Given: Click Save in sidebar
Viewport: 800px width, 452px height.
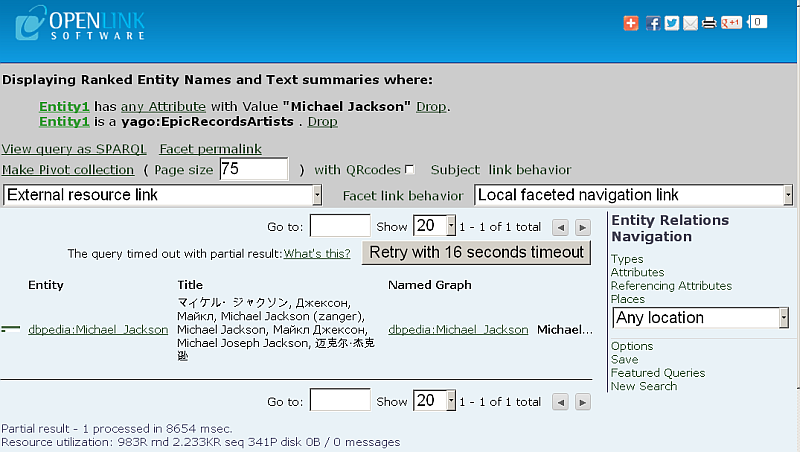Looking at the screenshot, I should point(624,359).
